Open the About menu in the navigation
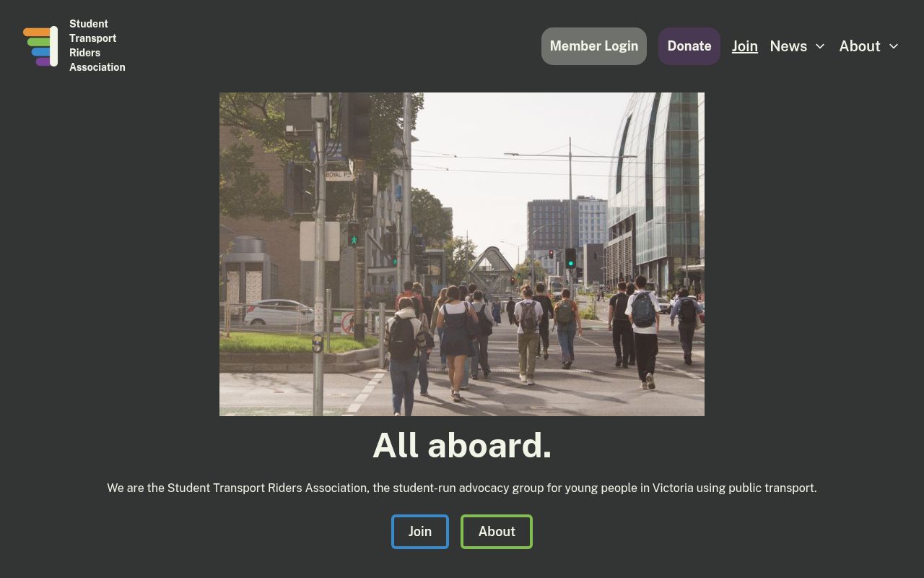Screen dimensions: 924x578 (860, 46)
